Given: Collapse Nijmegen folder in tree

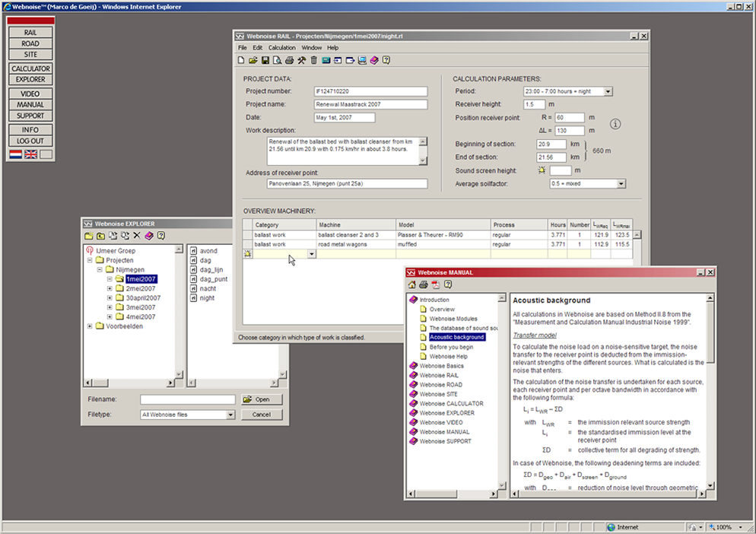Looking at the screenshot, I should 100,269.
